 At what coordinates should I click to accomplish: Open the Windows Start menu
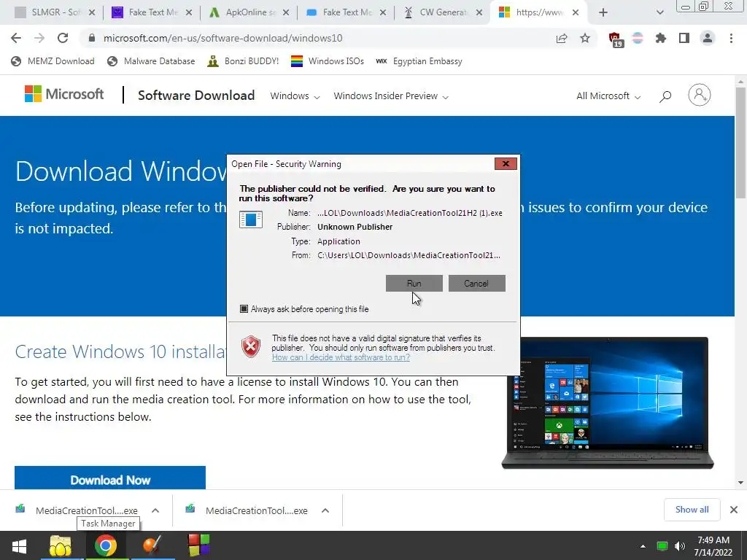pos(19,545)
